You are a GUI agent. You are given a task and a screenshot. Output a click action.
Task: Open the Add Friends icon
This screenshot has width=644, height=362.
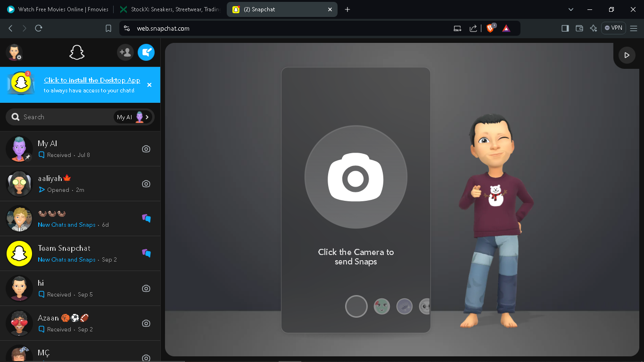click(125, 52)
